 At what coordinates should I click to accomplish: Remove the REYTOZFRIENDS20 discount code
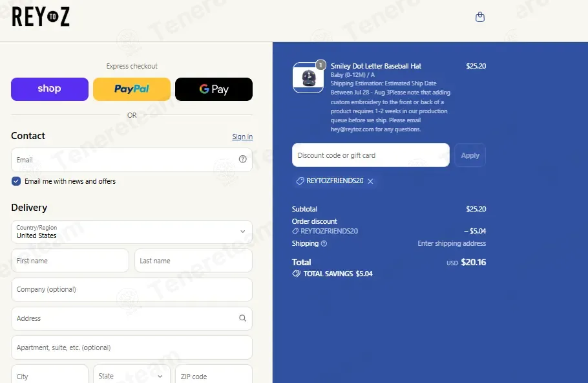coord(370,181)
